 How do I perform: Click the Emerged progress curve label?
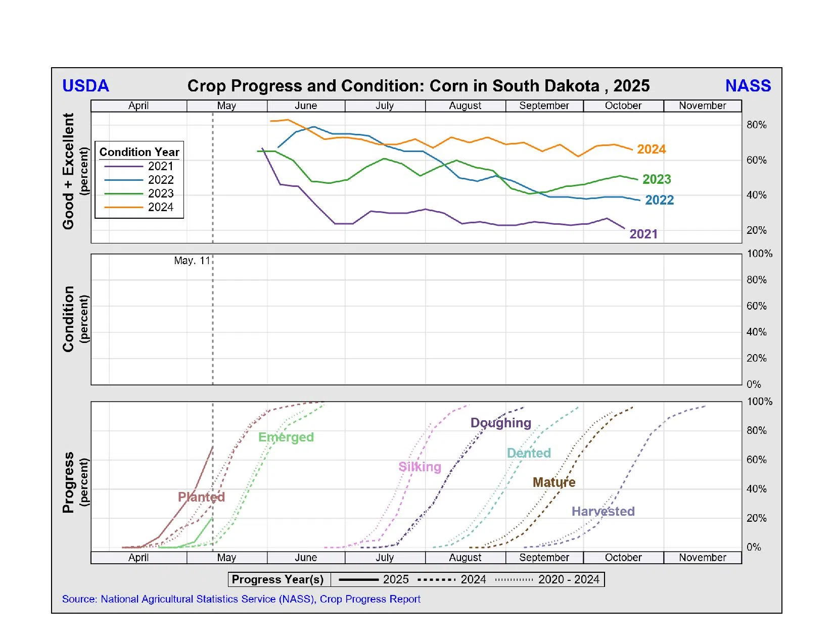click(x=286, y=437)
